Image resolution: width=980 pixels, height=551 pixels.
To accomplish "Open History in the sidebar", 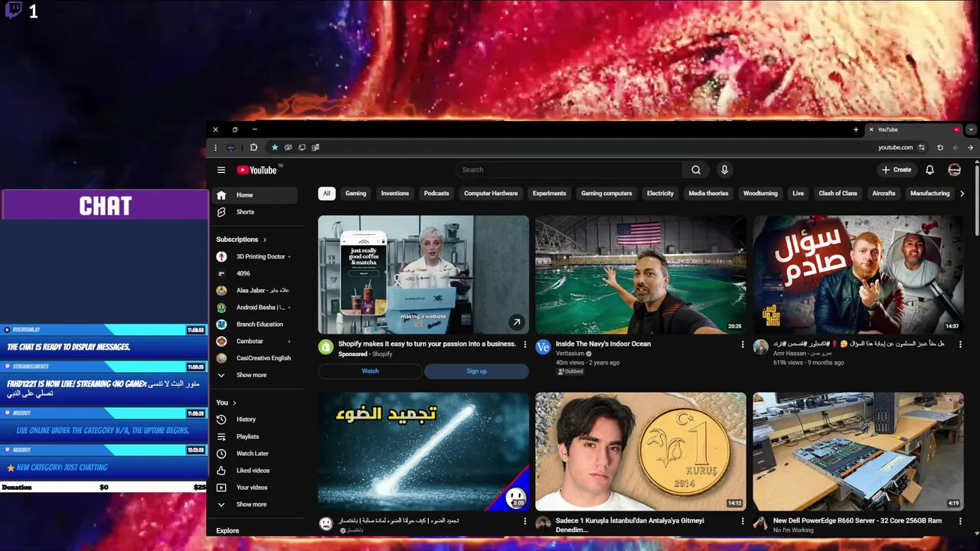I will click(254, 419).
